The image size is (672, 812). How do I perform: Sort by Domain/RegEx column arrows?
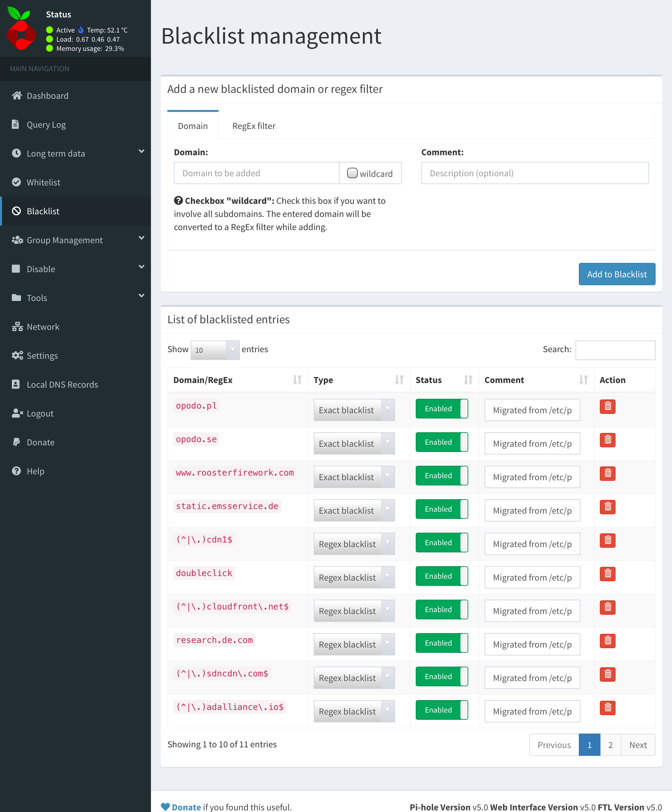point(297,380)
